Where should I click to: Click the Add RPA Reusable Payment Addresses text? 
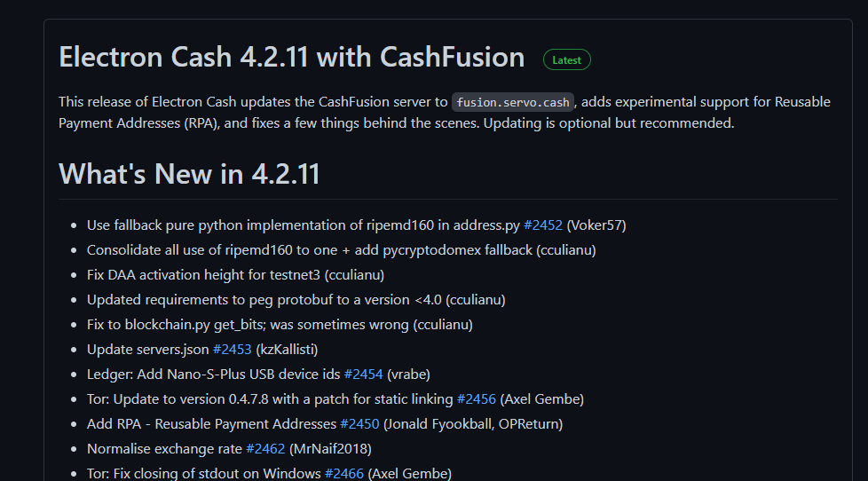211,424
